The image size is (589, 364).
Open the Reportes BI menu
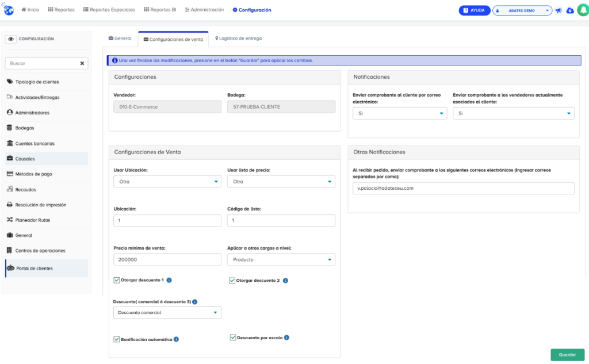pyautogui.click(x=160, y=10)
